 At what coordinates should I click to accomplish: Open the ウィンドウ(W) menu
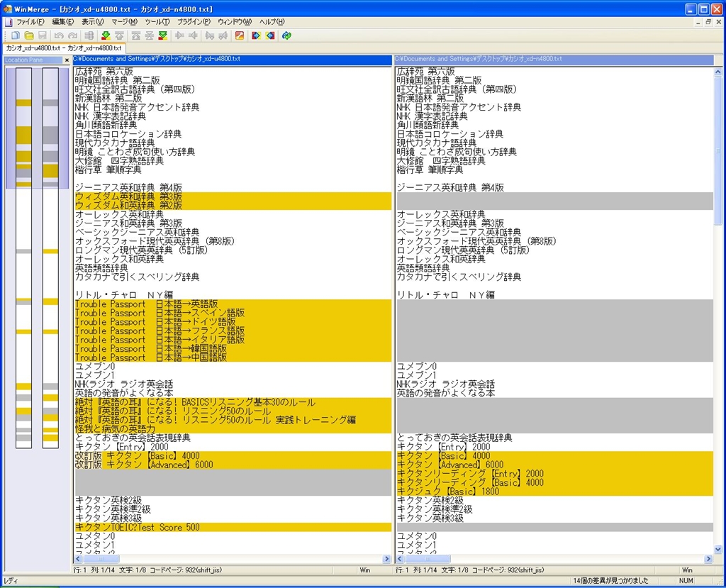click(x=235, y=22)
